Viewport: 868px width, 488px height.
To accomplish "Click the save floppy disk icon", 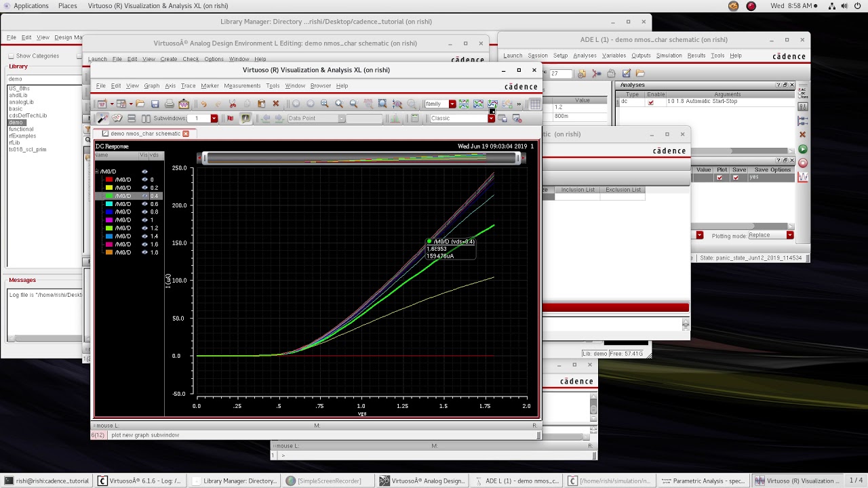I will point(155,104).
